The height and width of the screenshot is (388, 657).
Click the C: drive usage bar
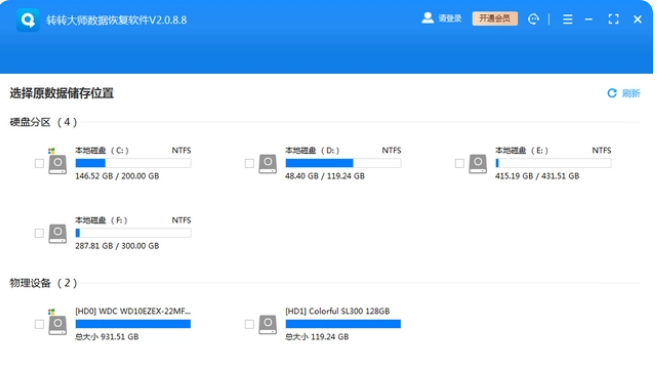coord(133,163)
